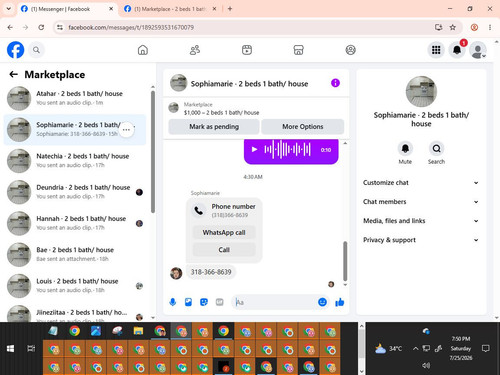Open the Hannah - 2 beds conversation
500x375 pixels.
[x=75, y=223]
